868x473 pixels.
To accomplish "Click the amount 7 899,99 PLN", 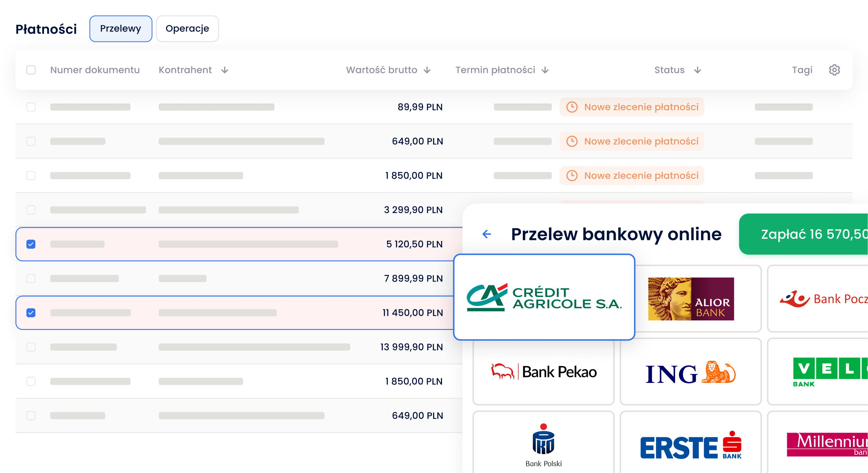I will tap(413, 279).
